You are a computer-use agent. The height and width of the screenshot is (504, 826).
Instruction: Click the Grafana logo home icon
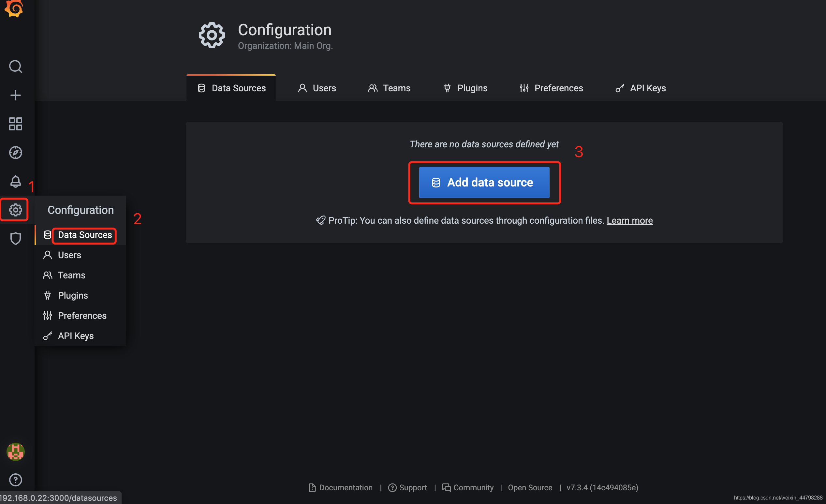14,8
